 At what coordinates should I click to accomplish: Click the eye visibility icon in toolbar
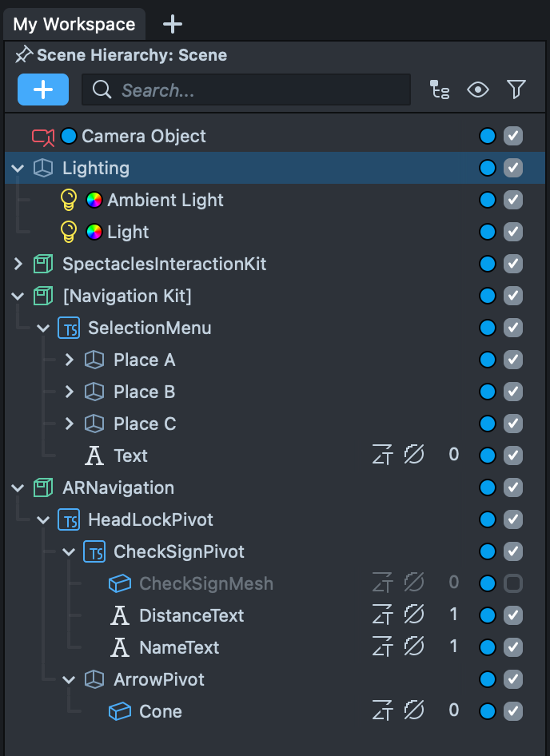(x=478, y=90)
